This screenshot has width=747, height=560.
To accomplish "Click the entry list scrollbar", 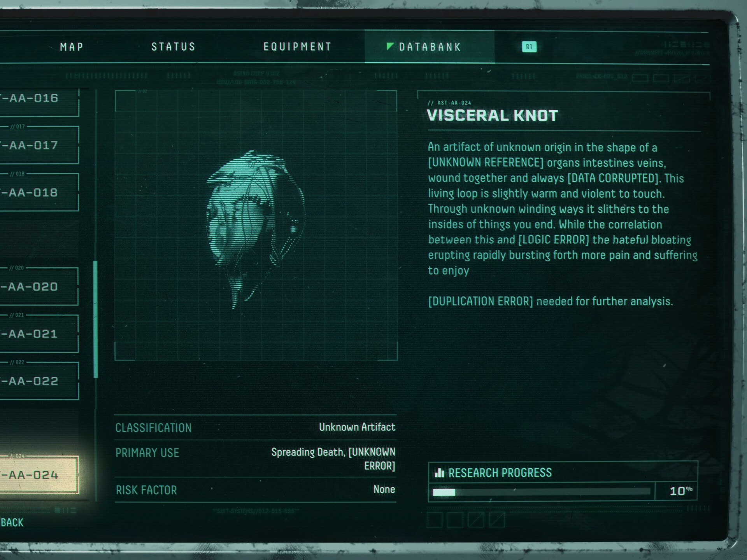I will (96, 319).
